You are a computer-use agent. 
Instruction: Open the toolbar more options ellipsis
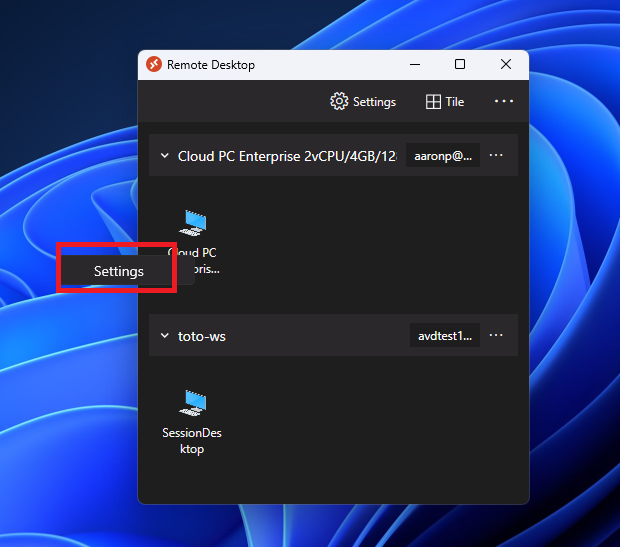(504, 101)
